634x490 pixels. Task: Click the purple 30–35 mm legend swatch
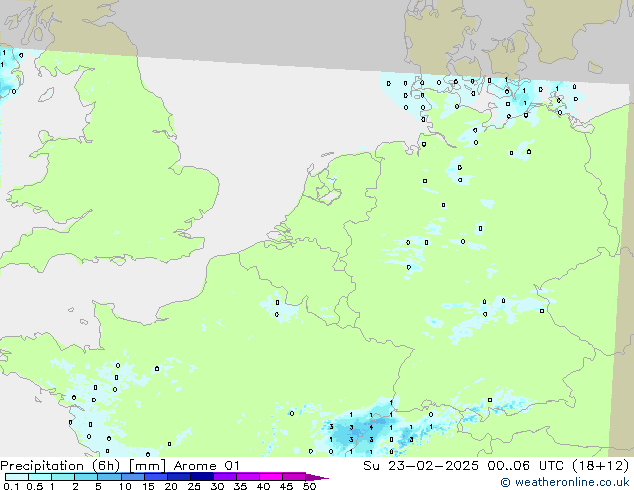pos(225,477)
